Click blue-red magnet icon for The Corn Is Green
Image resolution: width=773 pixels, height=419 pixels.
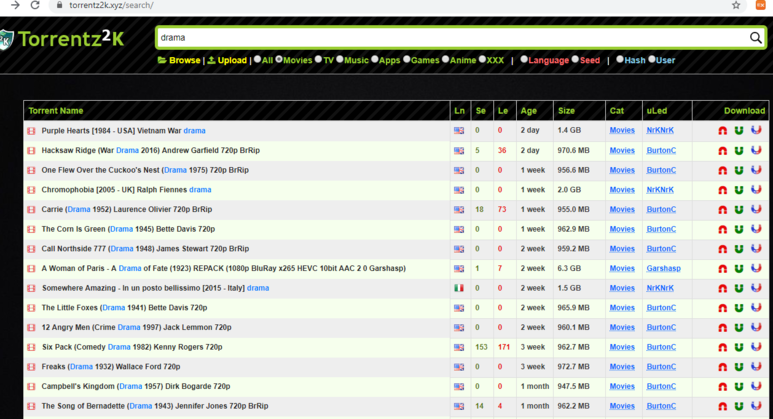point(756,229)
